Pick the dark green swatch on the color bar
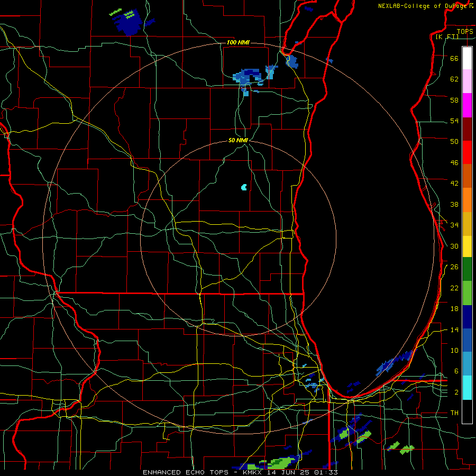Viewport: 476px width, 476px height. point(467,269)
